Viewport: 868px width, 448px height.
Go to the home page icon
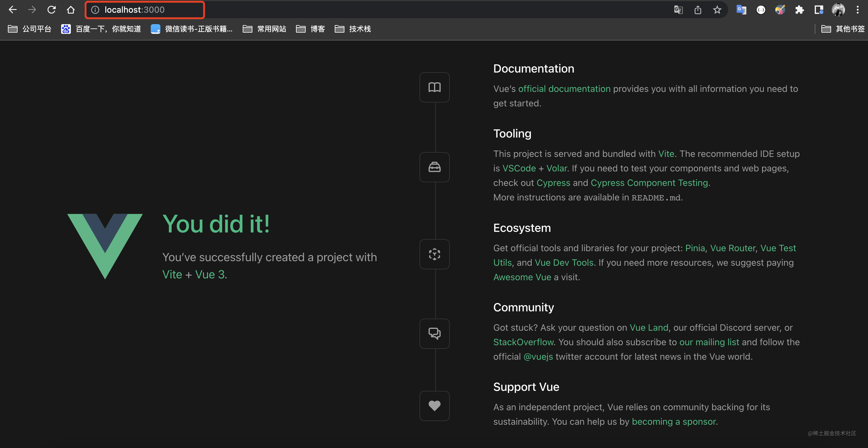click(71, 10)
